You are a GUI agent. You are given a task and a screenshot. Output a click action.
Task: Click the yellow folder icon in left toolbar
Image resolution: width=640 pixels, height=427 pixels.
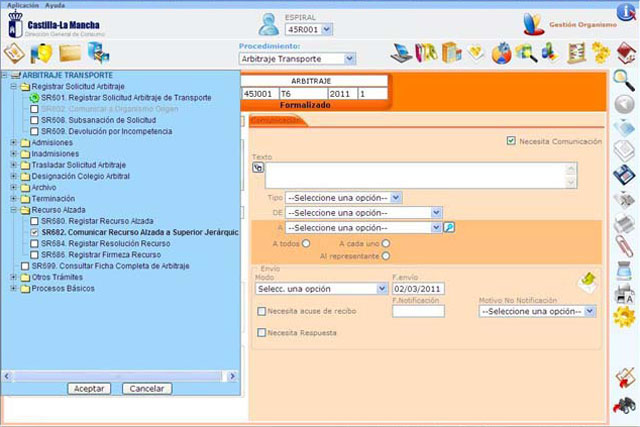tap(70, 52)
